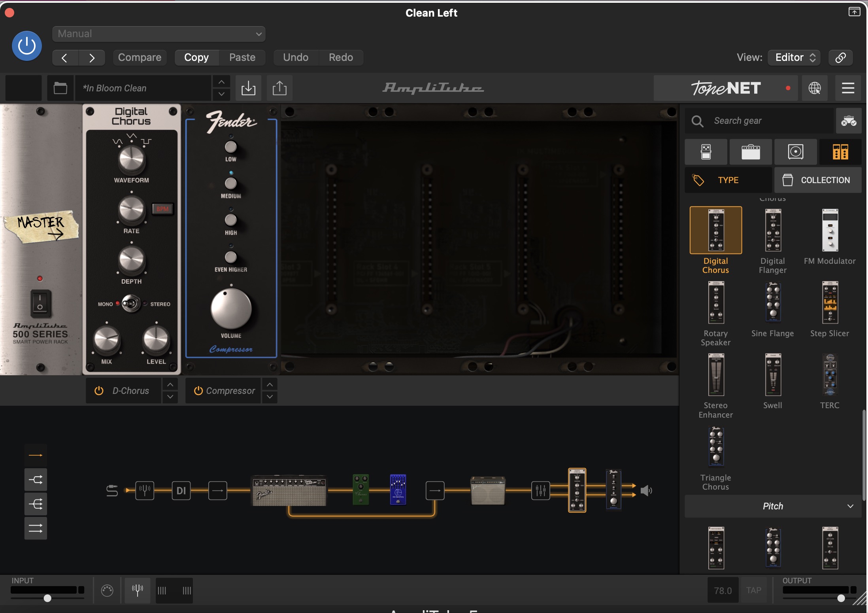Viewport: 868px width, 613px height.
Task: Click the Search gear field
Action: 759,121
